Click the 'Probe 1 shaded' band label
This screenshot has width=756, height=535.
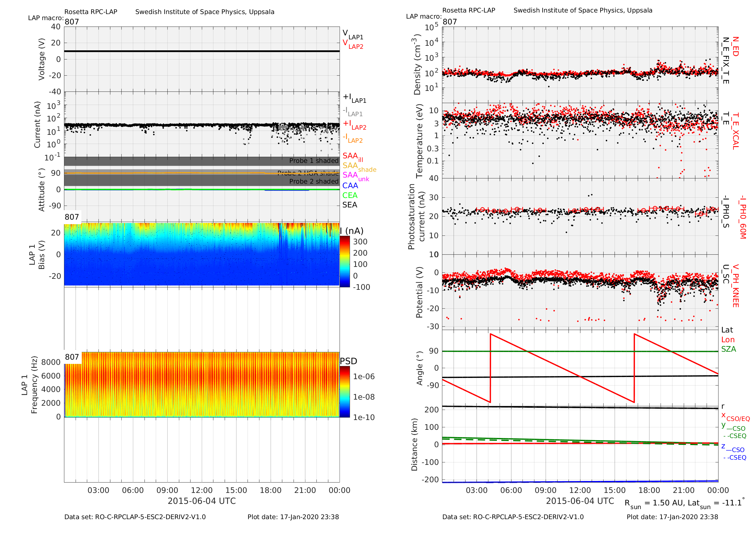pos(314,161)
